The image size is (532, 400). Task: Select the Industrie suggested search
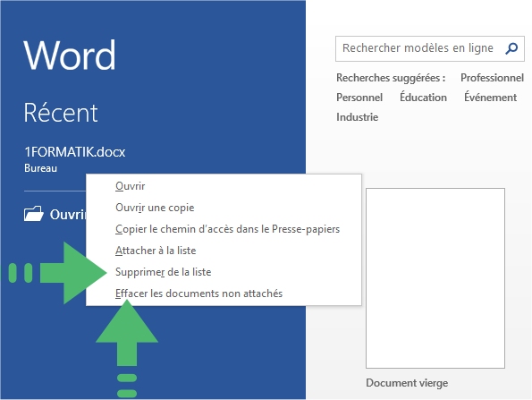pyautogui.click(x=358, y=117)
